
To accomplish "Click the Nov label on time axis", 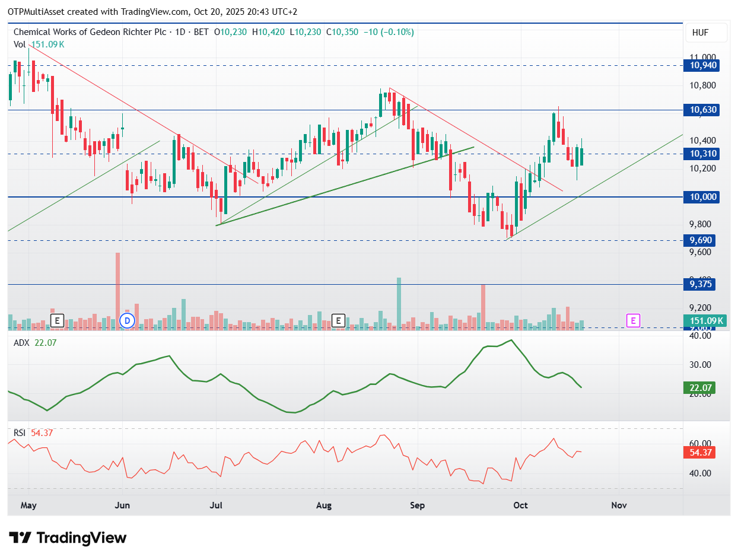I will click(x=619, y=505).
